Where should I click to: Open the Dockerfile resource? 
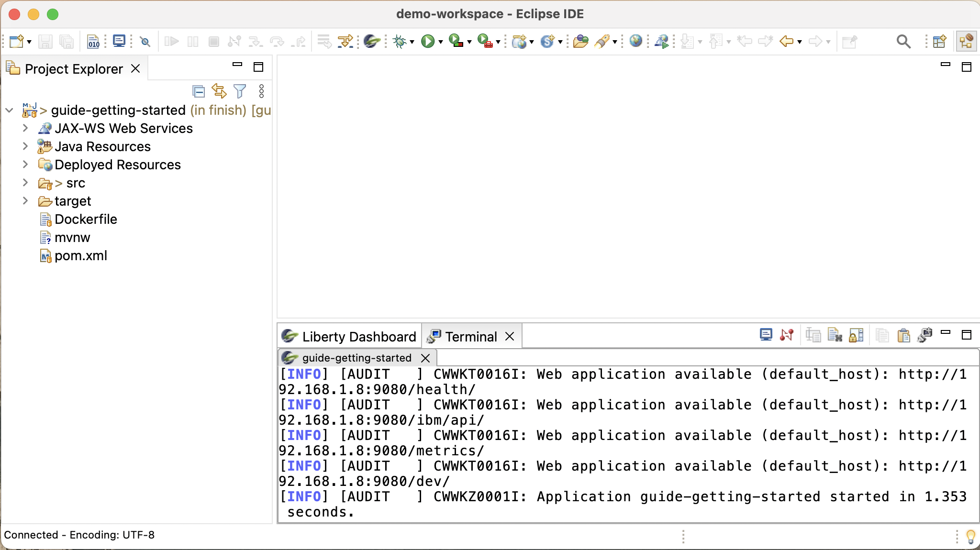click(86, 219)
